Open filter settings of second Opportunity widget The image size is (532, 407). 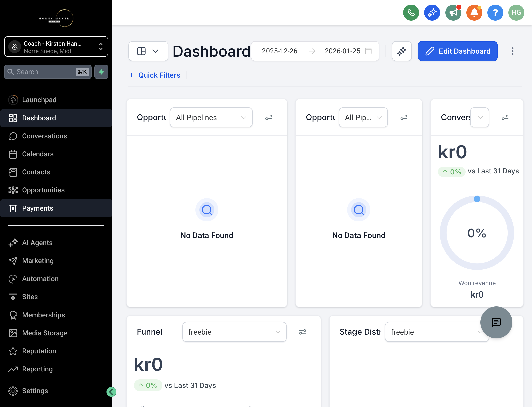coord(404,117)
